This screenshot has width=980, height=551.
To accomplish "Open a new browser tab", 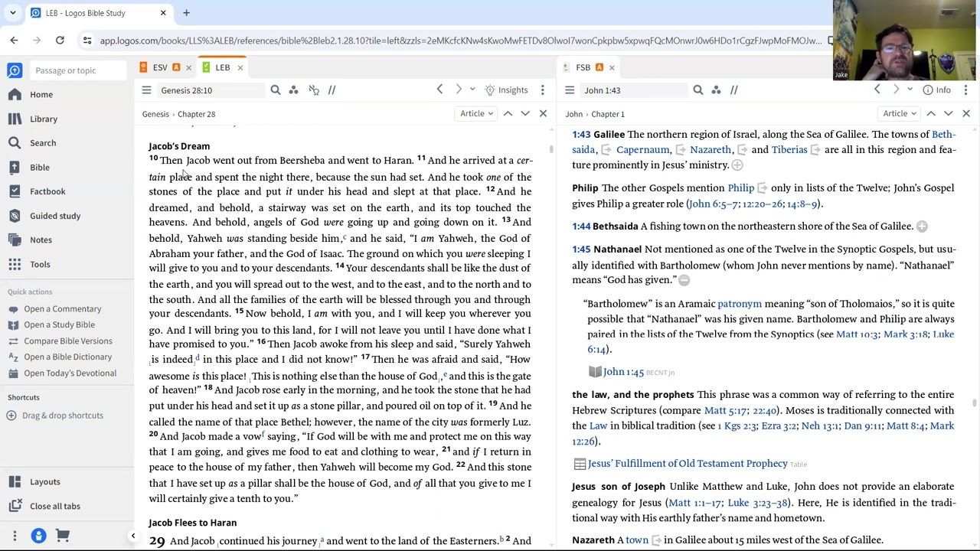I will [187, 13].
